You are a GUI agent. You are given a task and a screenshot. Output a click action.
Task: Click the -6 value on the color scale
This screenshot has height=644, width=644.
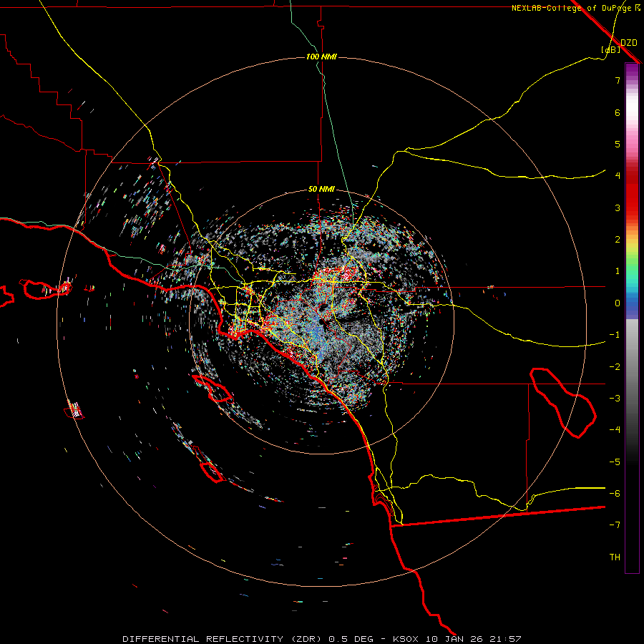(x=615, y=494)
